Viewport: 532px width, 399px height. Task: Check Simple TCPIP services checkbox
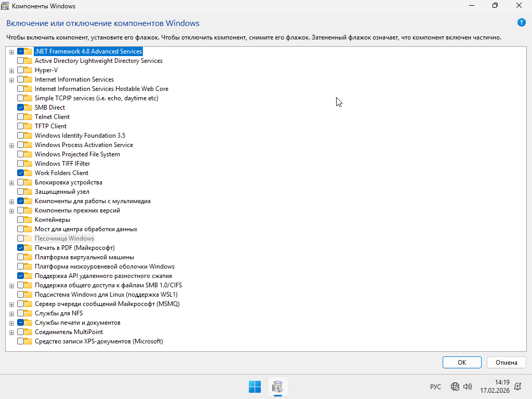(x=20, y=98)
